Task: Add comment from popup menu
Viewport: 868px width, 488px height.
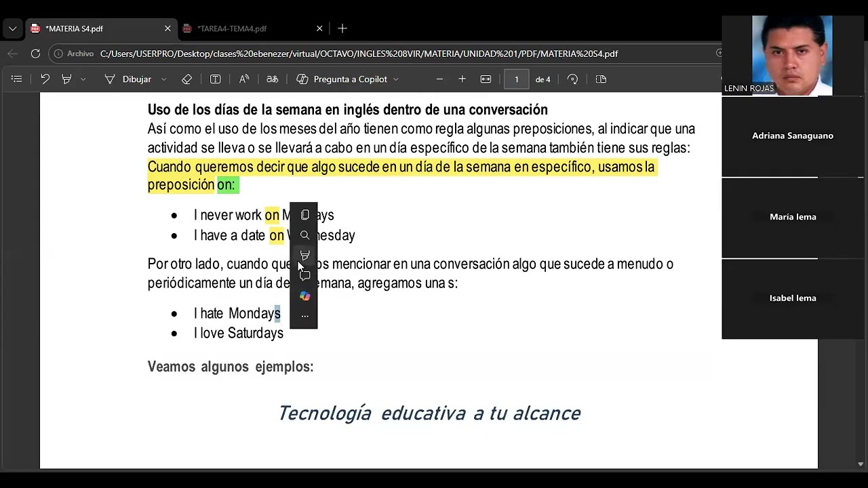Action: 304,276
